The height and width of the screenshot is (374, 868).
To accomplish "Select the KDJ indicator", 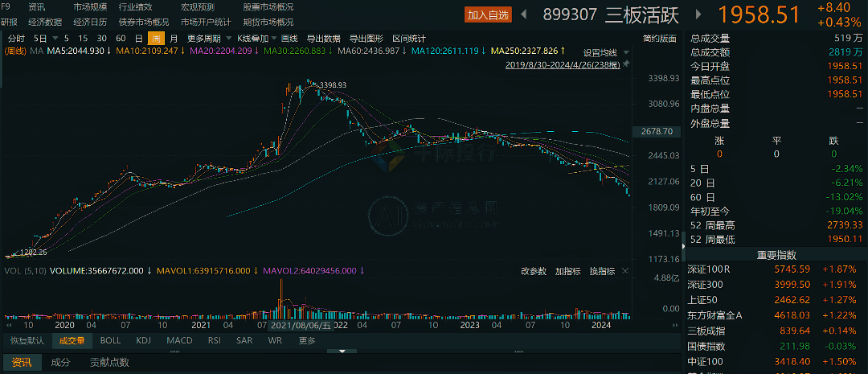I will [x=143, y=340].
